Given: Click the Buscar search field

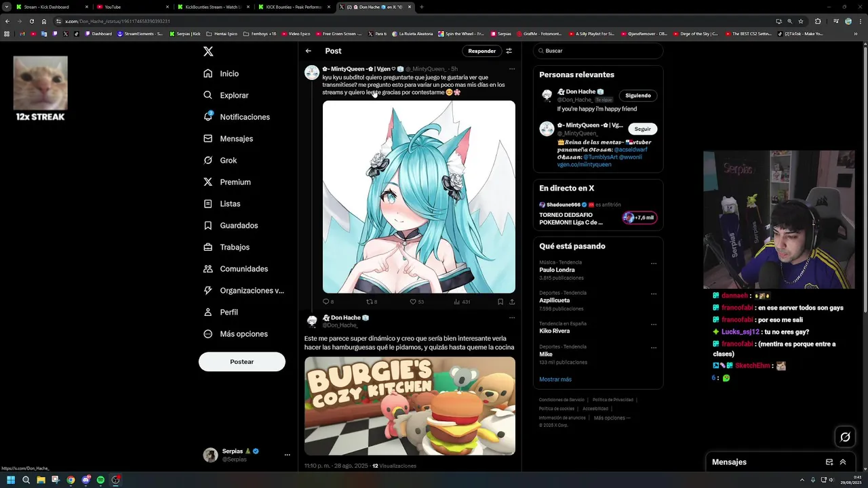Looking at the screenshot, I should (x=597, y=51).
